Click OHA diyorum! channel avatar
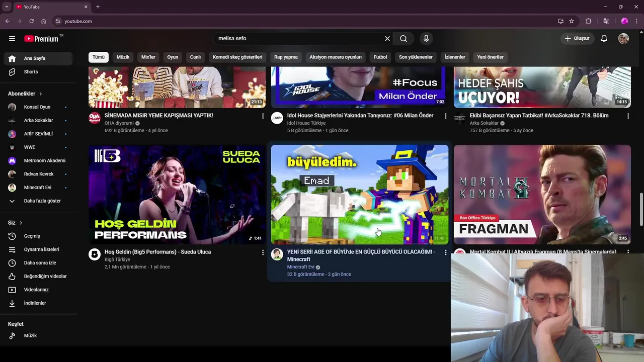 95,118
